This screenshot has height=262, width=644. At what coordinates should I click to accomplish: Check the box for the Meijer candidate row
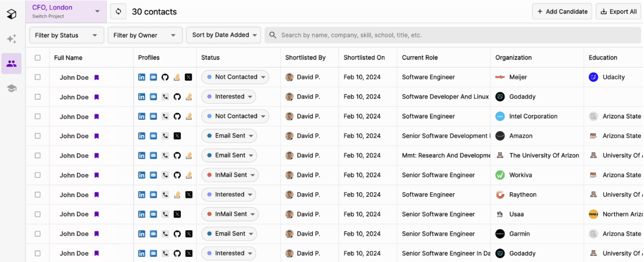tap(38, 77)
